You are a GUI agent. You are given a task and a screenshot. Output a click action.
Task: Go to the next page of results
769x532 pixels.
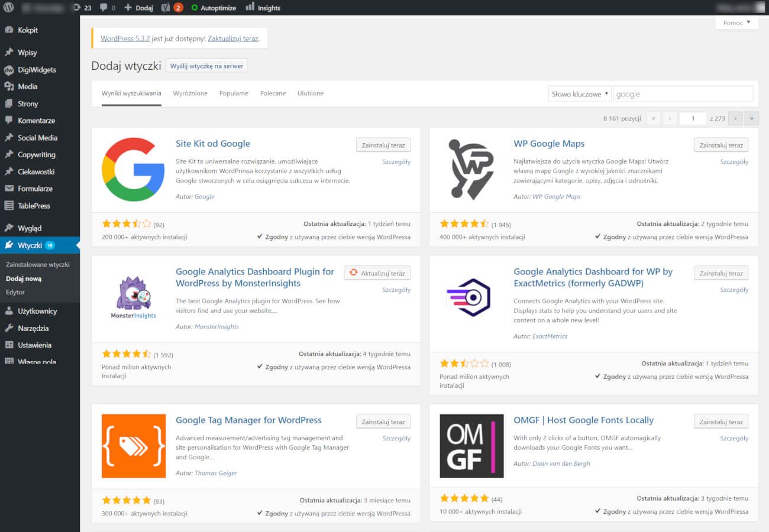735,118
